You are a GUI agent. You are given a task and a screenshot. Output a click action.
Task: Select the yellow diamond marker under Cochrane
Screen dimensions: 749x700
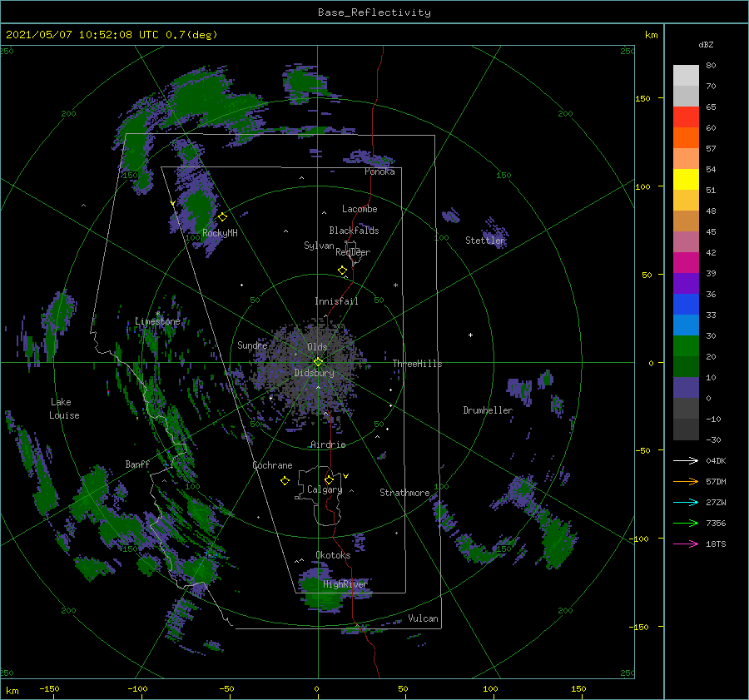(285, 481)
